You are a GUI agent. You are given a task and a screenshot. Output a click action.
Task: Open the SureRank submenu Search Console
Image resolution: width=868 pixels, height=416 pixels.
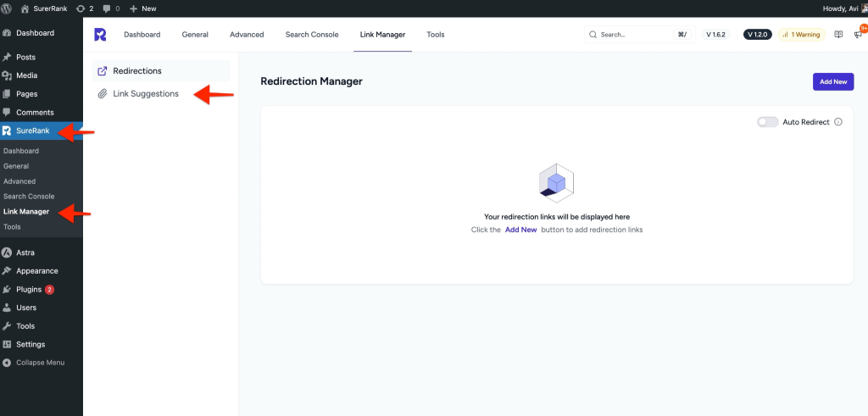(29, 197)
